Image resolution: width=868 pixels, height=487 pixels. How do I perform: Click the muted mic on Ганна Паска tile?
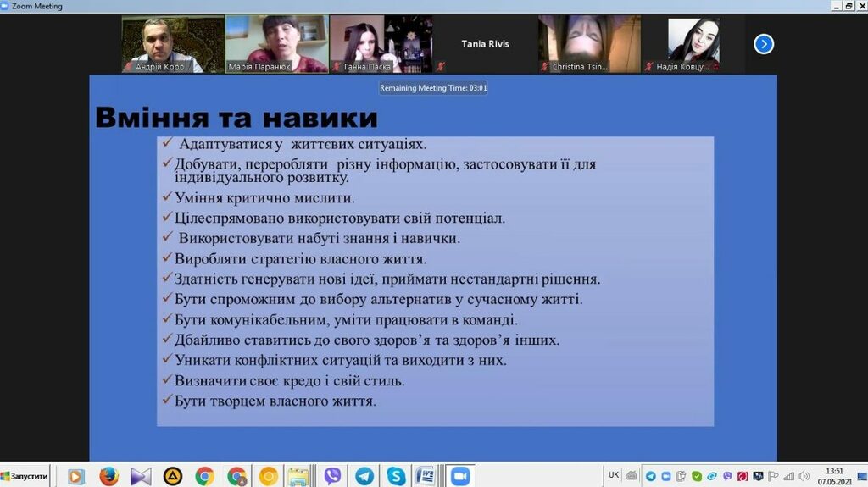[x=337, y=66]
